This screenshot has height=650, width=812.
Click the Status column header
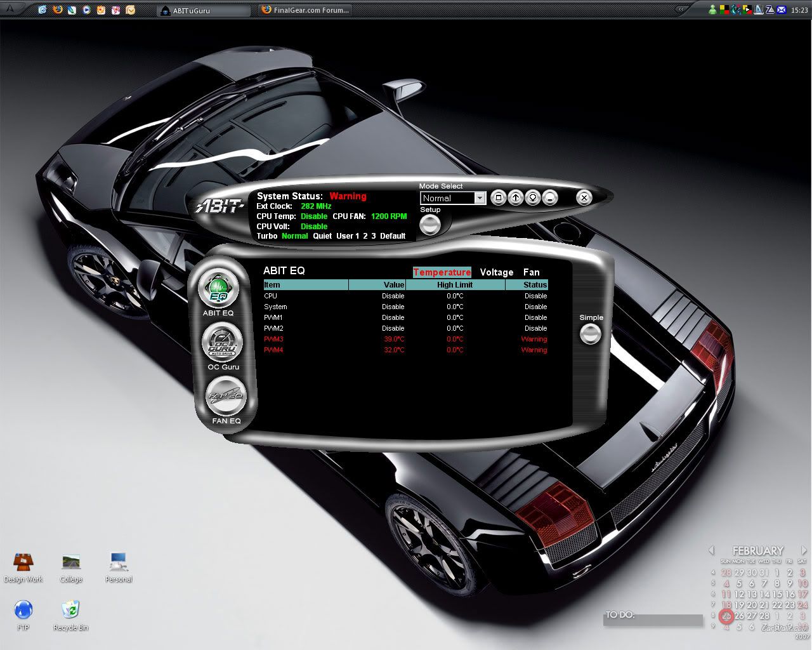pyautogui.click(x=527, y=285)
